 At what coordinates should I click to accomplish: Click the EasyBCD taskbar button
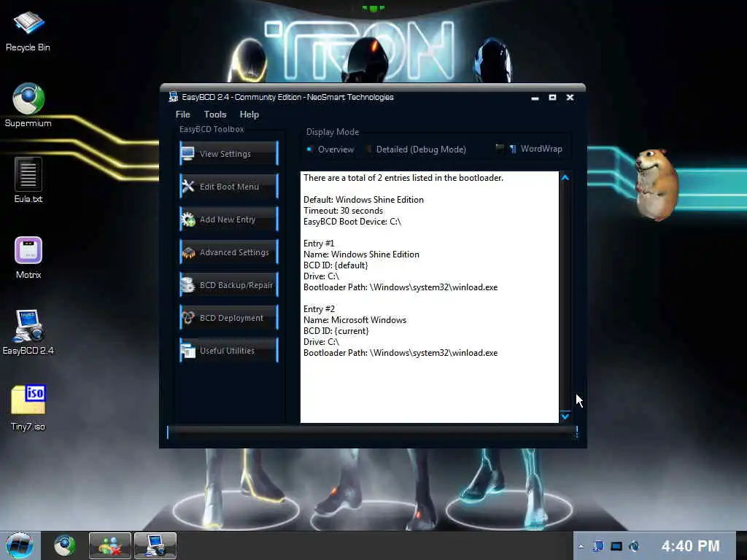click(155, 545)
